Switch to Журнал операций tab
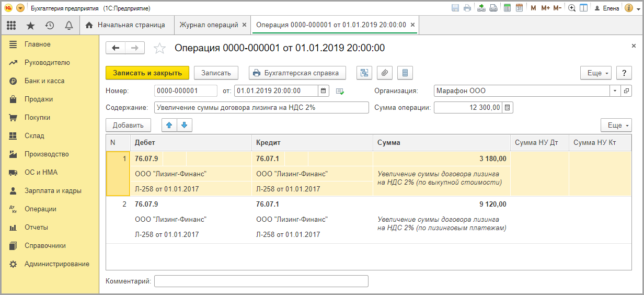The height and width of the screenshot is (295, 644). pos(209,25)
